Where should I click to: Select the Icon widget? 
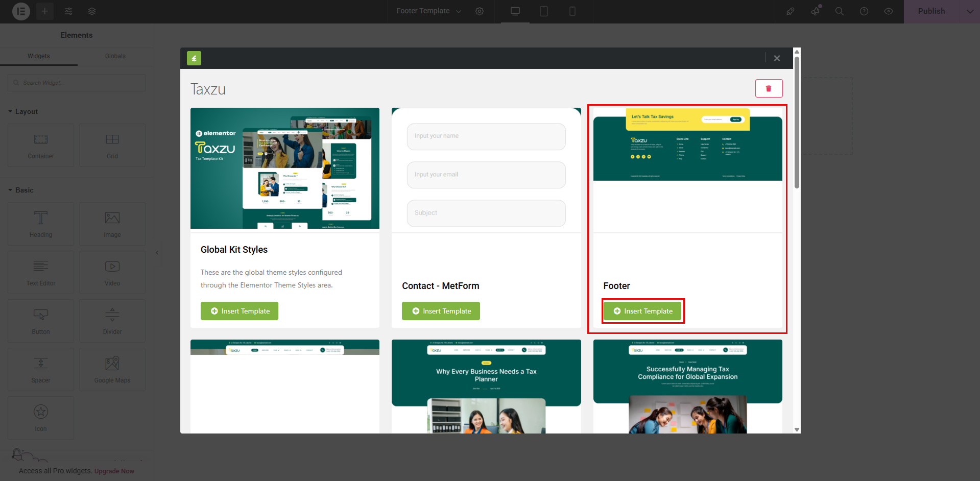41,418
